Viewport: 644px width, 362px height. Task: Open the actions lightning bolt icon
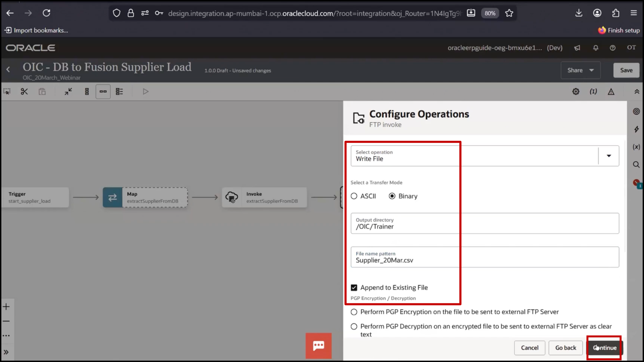(x=636, y=129)
